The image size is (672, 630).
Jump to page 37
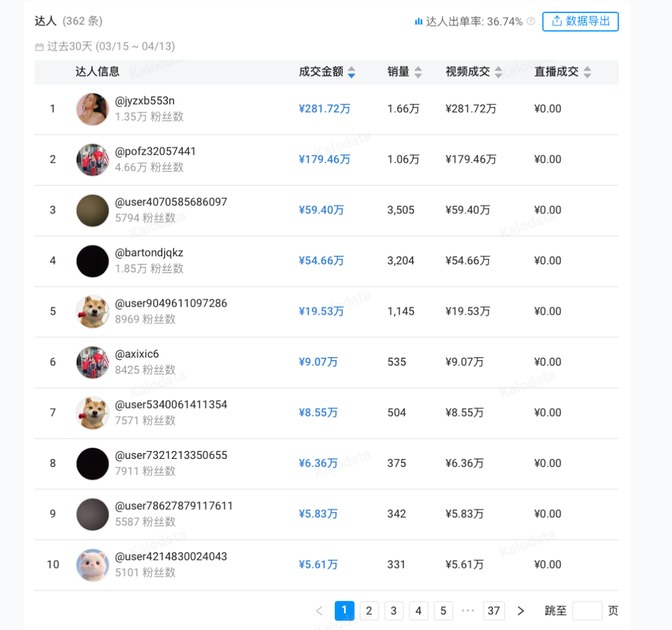(494, 611)
